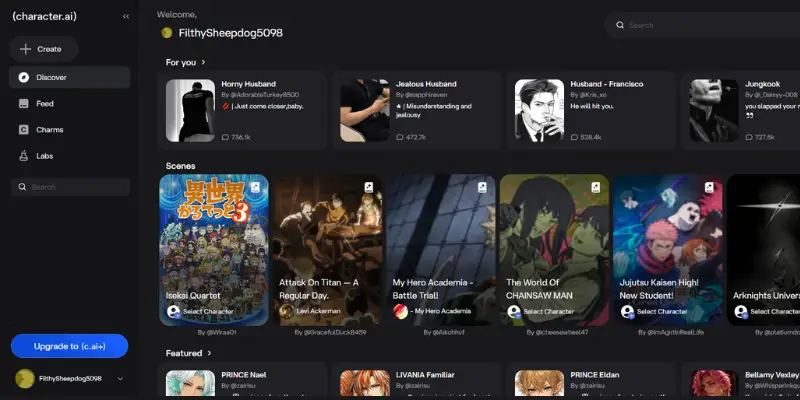Click the magnifier icon in sidebar search
This screenshot has width=800, height=400.
[x=22, y=187]
